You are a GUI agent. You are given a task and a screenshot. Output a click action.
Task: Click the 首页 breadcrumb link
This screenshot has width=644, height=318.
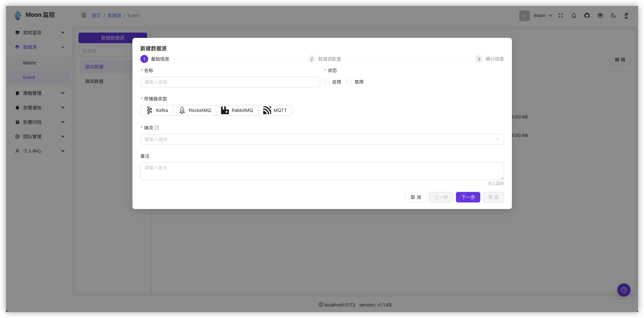click(x=96, y=15)
